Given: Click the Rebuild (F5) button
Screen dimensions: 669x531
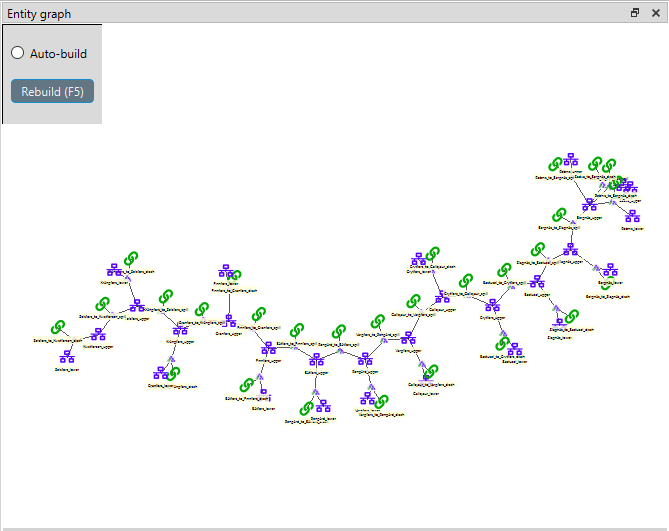Looking at the screenshot, I should tap(52, 91).
